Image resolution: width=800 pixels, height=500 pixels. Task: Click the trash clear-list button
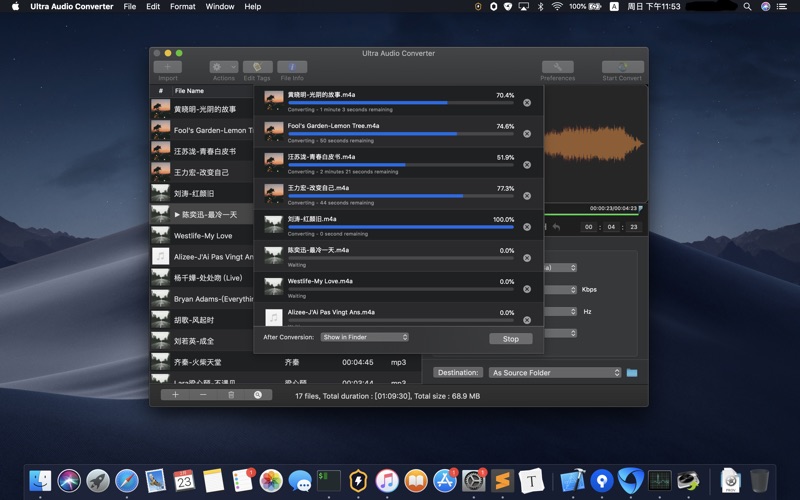pos(231,395)
